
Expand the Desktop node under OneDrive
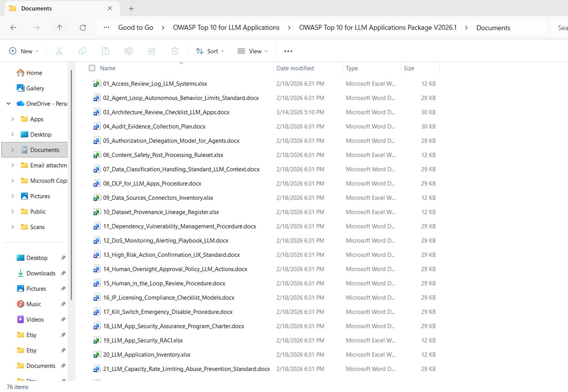[x=13, y=134]
